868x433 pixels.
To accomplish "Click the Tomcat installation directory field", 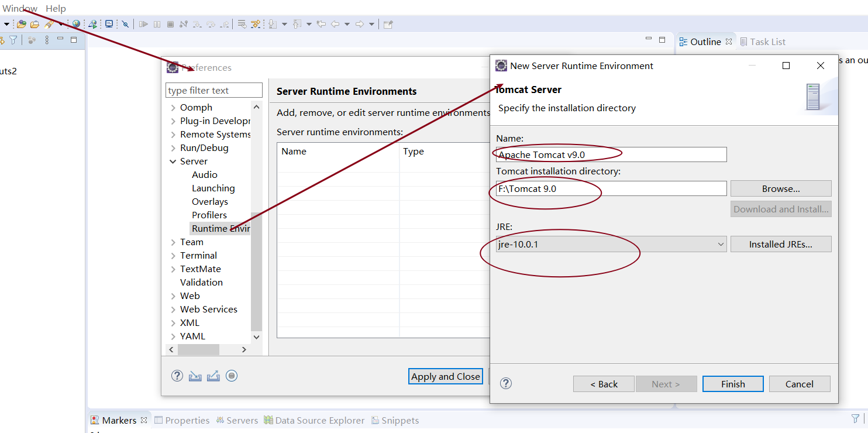I will coord(611,188).
